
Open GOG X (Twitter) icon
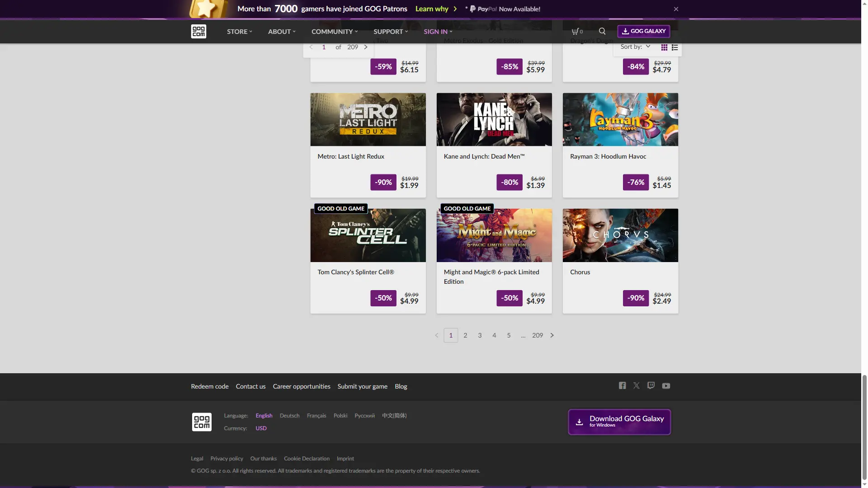[637, 385]
